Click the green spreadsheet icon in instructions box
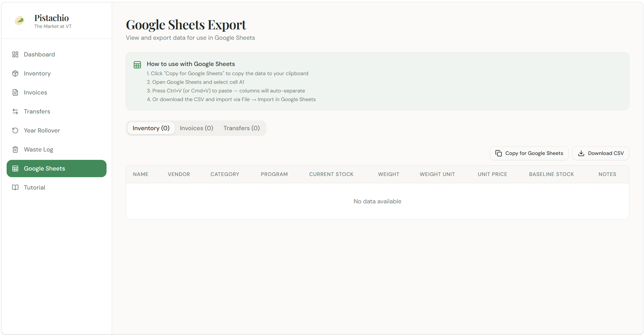 (137, 65)
